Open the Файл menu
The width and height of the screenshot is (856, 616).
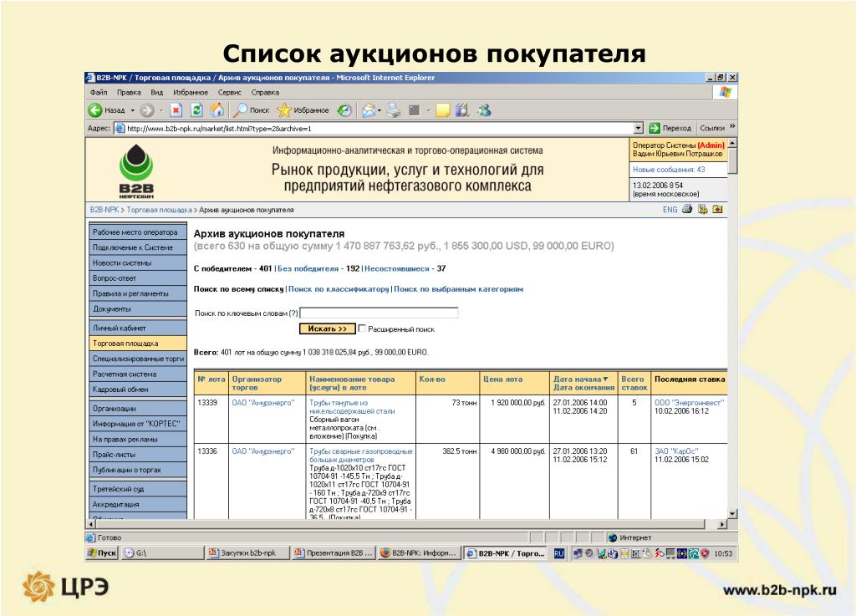[99, 93]
